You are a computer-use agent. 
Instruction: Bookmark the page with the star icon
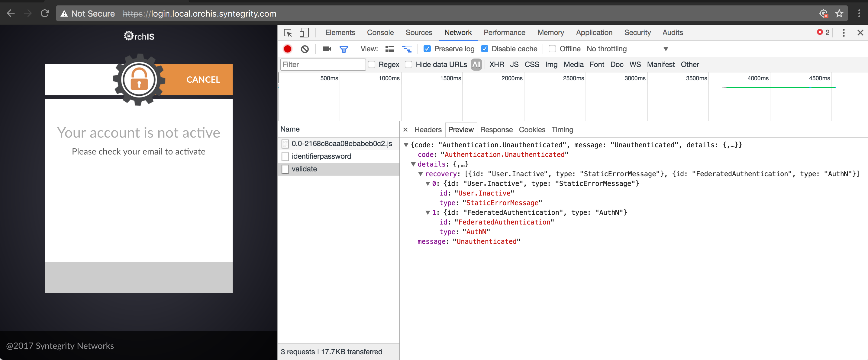(839, 14)
